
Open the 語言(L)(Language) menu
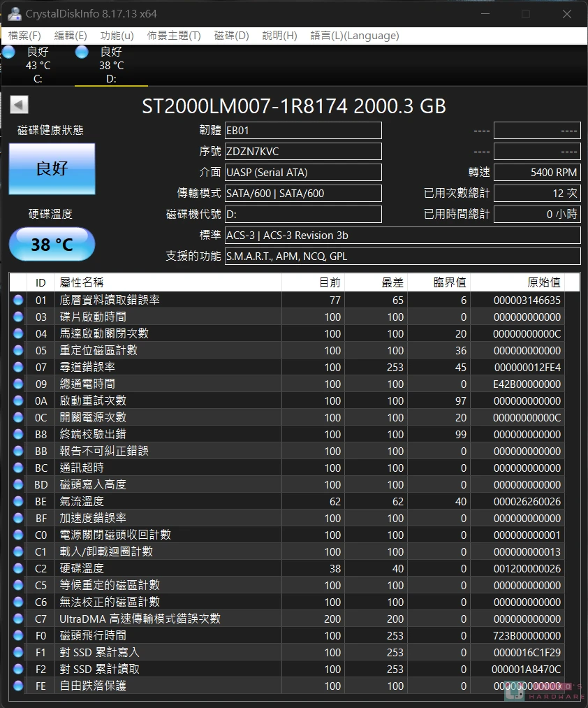point(355,36)
